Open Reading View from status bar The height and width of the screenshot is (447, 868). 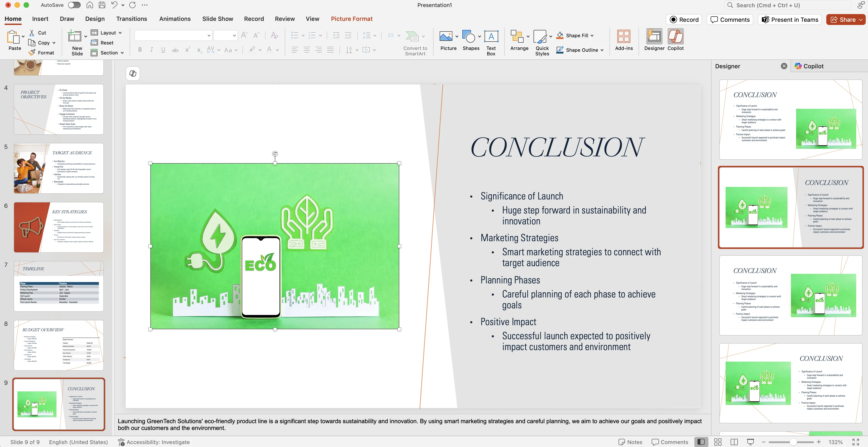(734, 442)
